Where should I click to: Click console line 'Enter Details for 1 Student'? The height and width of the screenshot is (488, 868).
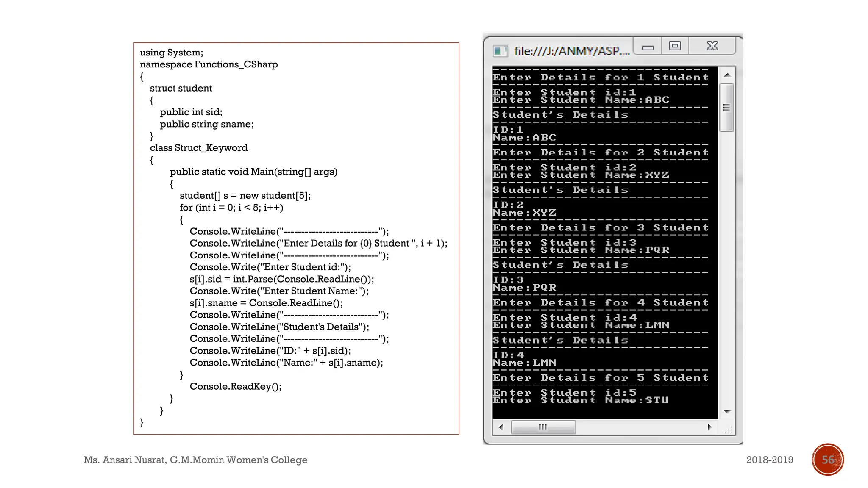point(601,78)
